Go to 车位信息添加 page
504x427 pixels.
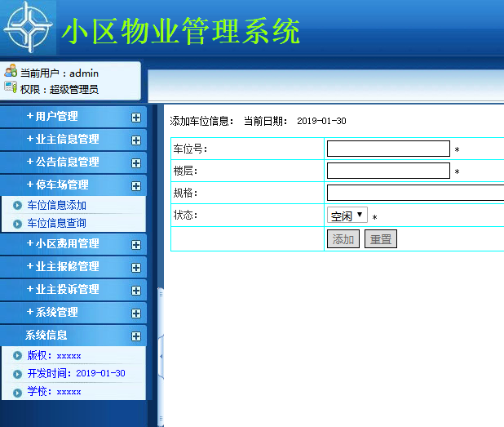pyautogui.click(x=56, y=205)
